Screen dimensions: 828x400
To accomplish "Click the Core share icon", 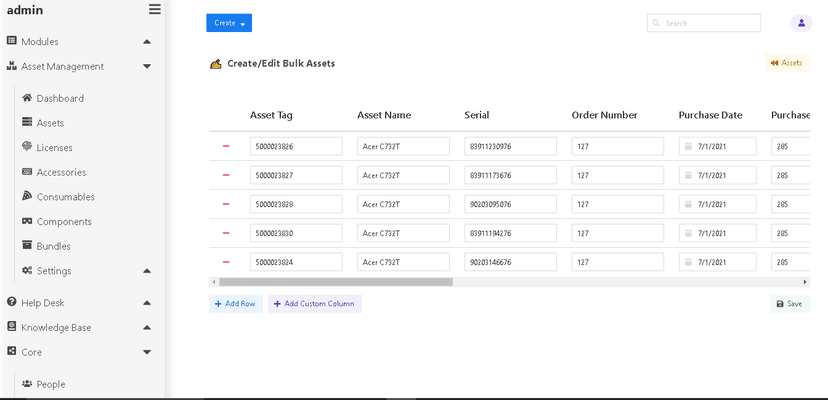I will click(11, 351).
